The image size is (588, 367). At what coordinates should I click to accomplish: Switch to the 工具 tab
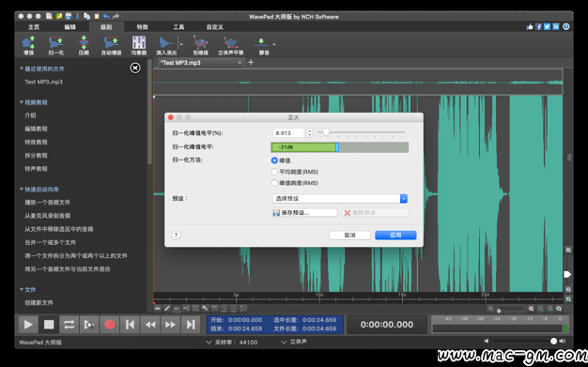[178, 27]
